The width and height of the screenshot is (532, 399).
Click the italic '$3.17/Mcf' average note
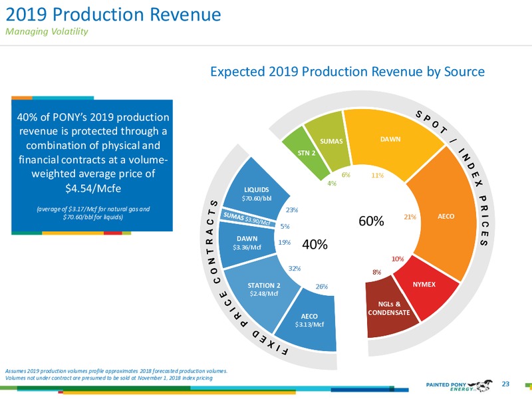[x=93, y=213]
